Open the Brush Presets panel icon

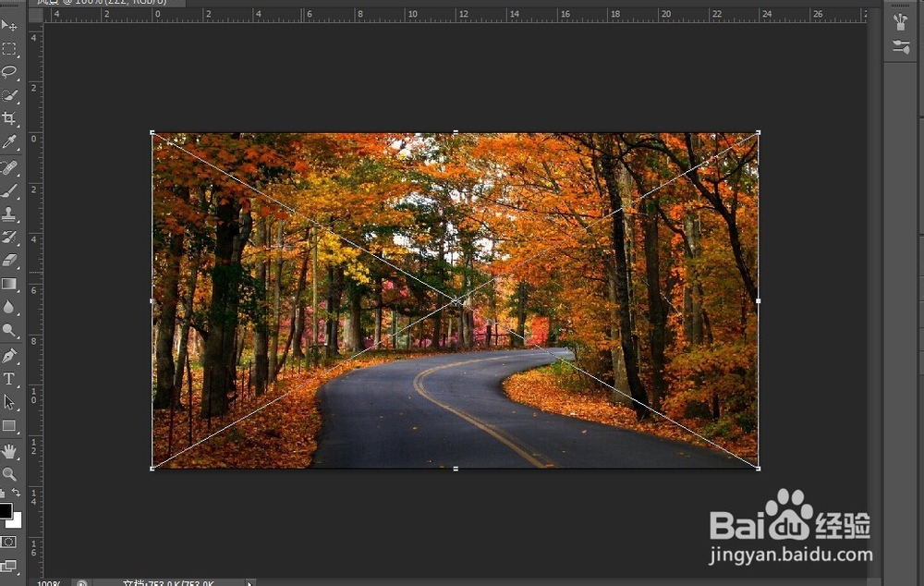(900, 46)
